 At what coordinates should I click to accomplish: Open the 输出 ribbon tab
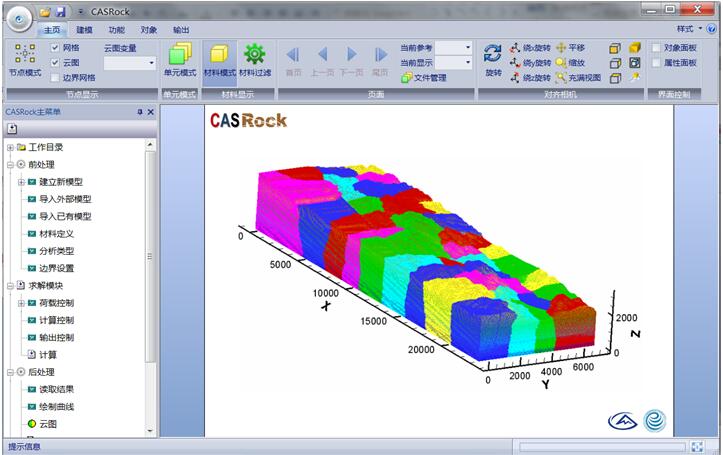(180, 30)
